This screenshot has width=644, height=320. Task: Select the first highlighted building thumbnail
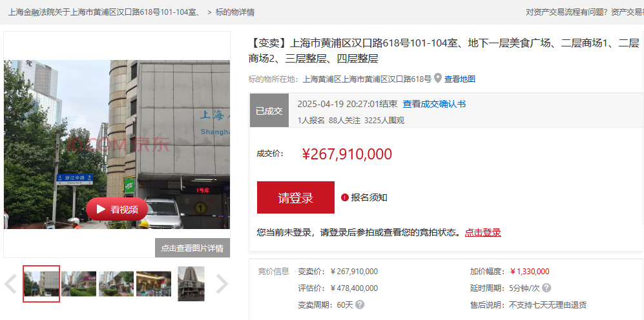[x=41, y=283]
